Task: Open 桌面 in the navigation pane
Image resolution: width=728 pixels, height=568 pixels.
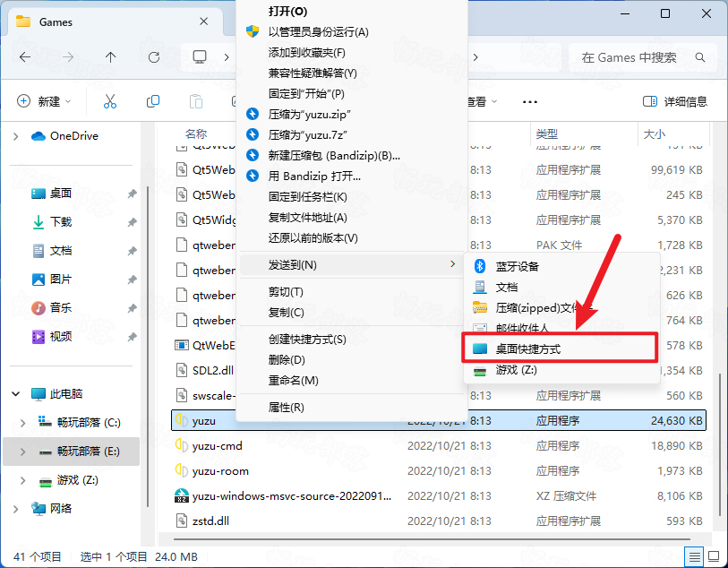Action: [x=61, y=194]
